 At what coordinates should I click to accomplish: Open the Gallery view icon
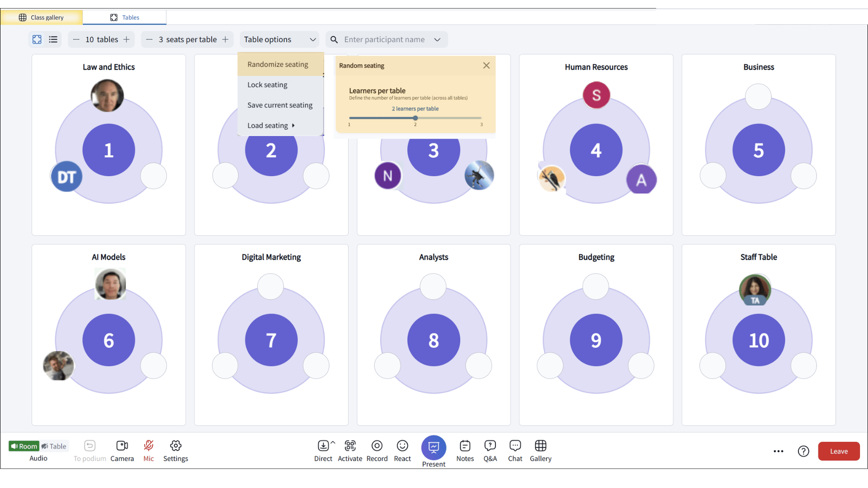(x=541, y=446)
